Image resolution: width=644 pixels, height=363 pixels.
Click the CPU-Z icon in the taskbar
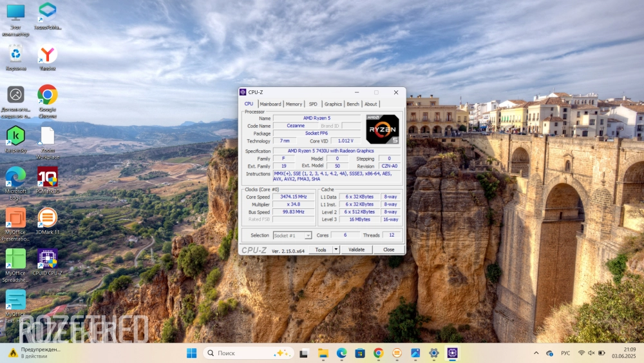tap(453, 353)
